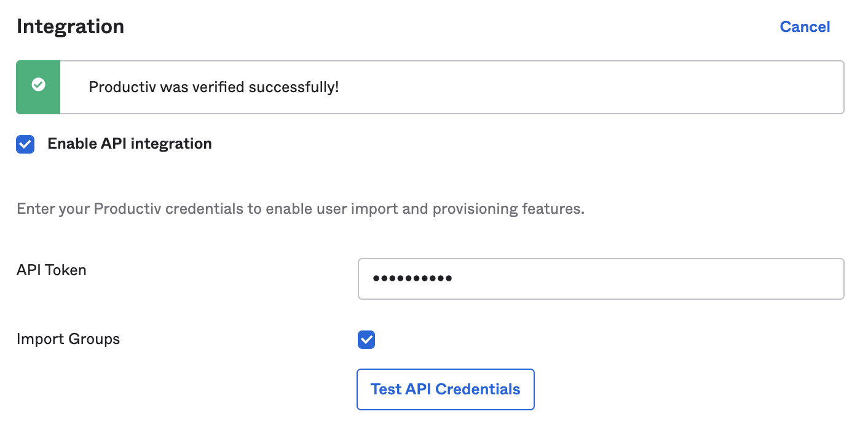
Task: Click 'provisioning features' in the instruction text
Action: tap(508, 209)
